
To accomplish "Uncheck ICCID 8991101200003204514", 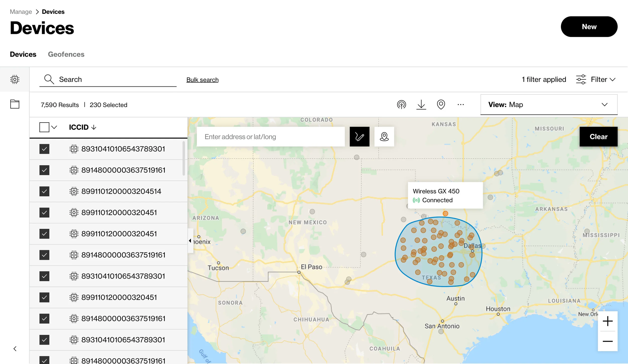I will point(44,191).
